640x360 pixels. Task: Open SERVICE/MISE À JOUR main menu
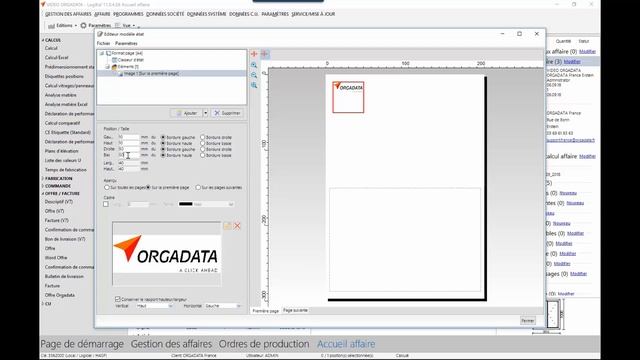click(313, 14)
